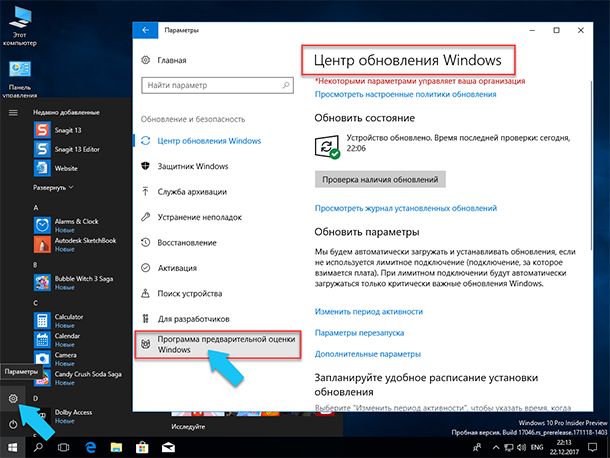This screenshot has height=458, width=610.
Task: Expand the Развернуть recently added list
Action: pyautogui.click(x=53, y=188)
